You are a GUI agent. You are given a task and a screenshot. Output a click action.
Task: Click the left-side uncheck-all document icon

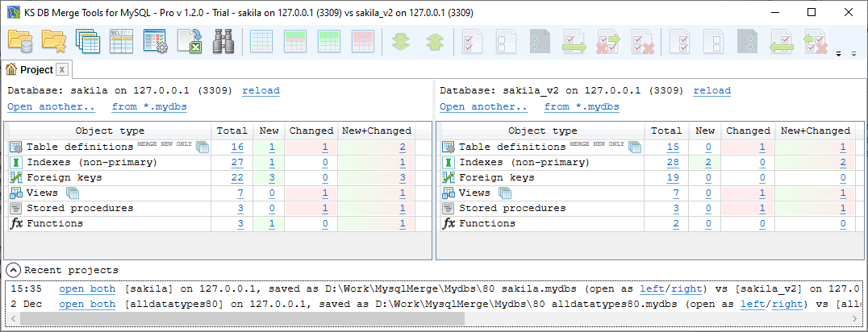[506, 41]
